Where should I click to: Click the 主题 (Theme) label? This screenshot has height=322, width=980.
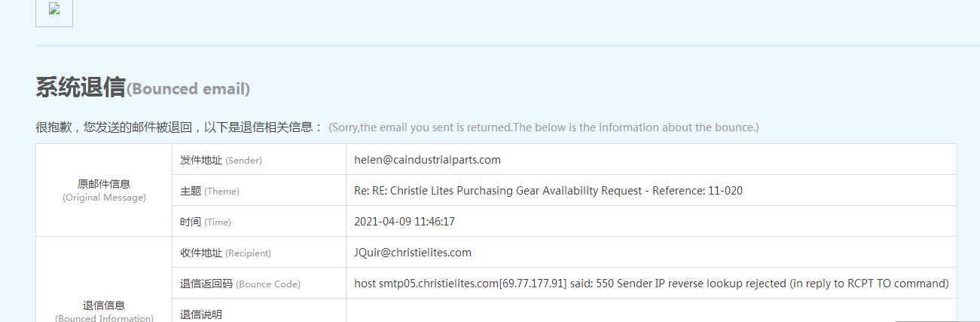pyautogui.click(x=209, y=191)
